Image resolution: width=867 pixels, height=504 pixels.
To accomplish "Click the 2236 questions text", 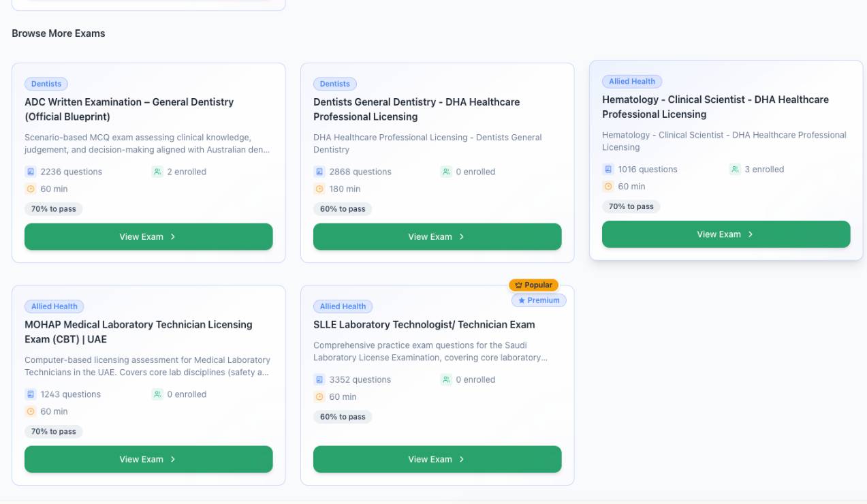I will (72, 172).
